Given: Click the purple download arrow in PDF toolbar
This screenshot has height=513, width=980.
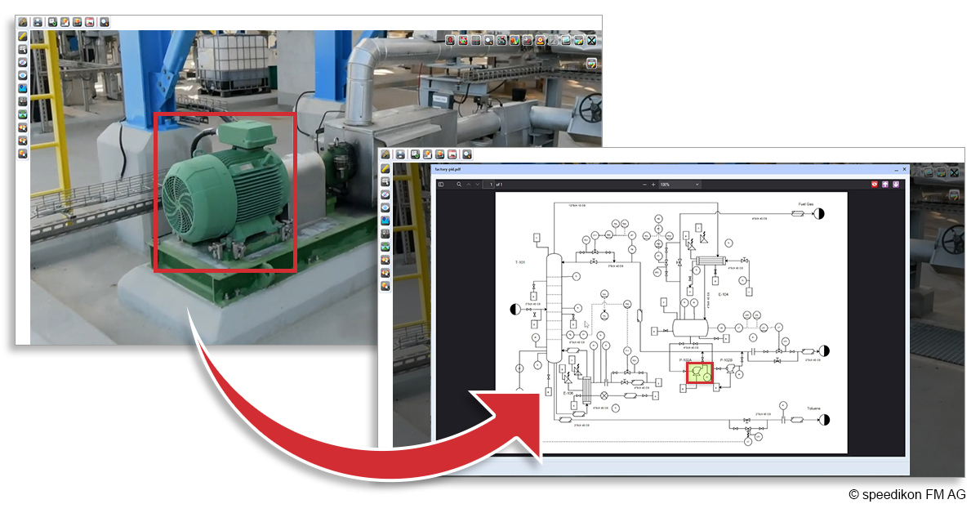Looking at the screenshot, I should coord(896,185).
